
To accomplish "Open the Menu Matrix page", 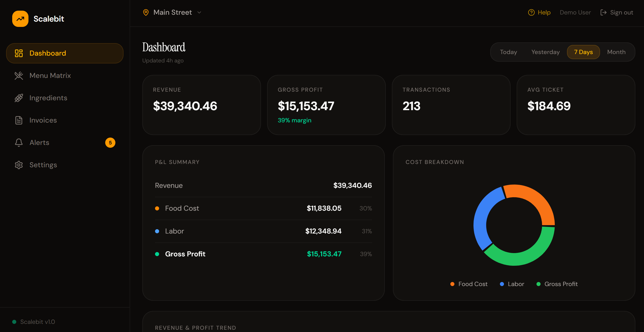I will [x=50, y=76].
